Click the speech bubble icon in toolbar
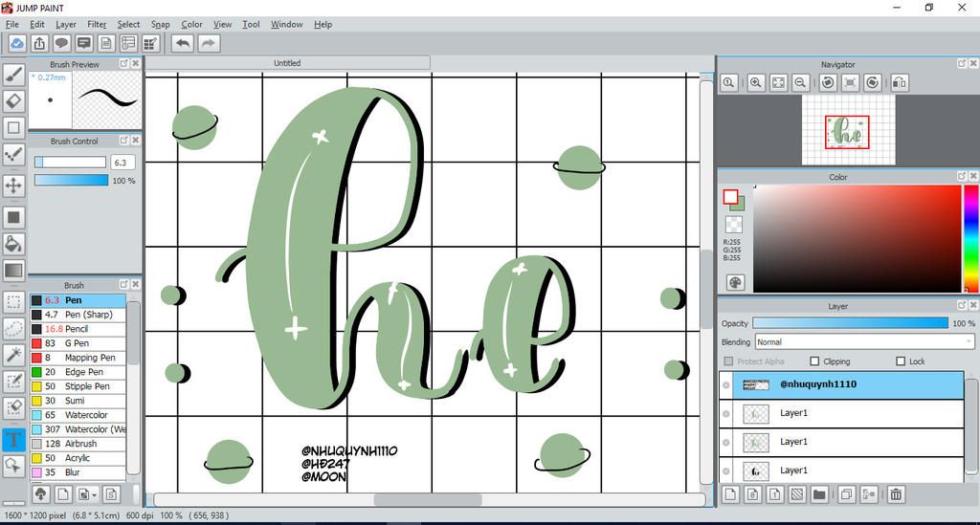 [61, 43]
